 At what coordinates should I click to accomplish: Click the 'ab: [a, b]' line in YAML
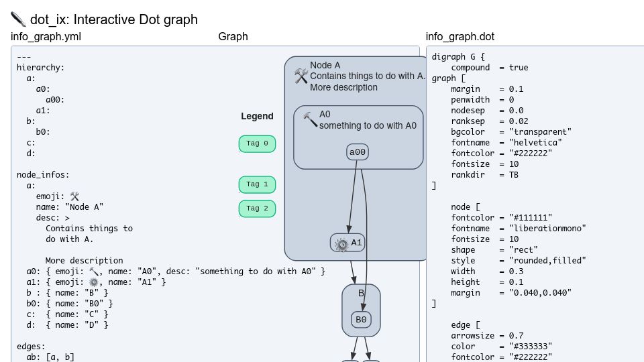click(x=50, y=357)
